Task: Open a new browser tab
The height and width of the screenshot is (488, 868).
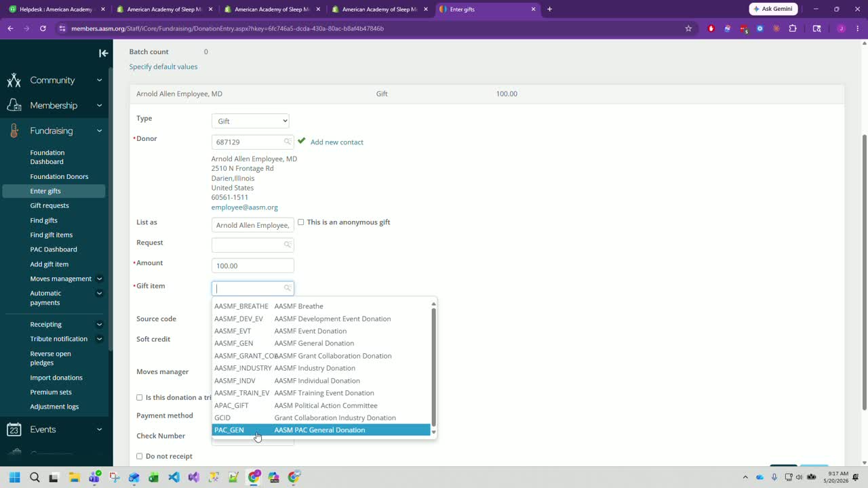Action: coord(549,9)
